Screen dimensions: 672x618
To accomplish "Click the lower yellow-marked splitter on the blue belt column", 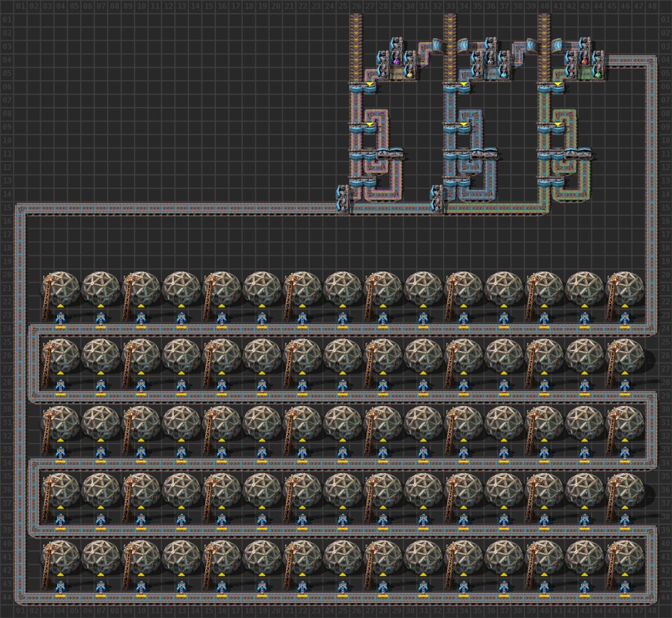I will coord(457,128).
